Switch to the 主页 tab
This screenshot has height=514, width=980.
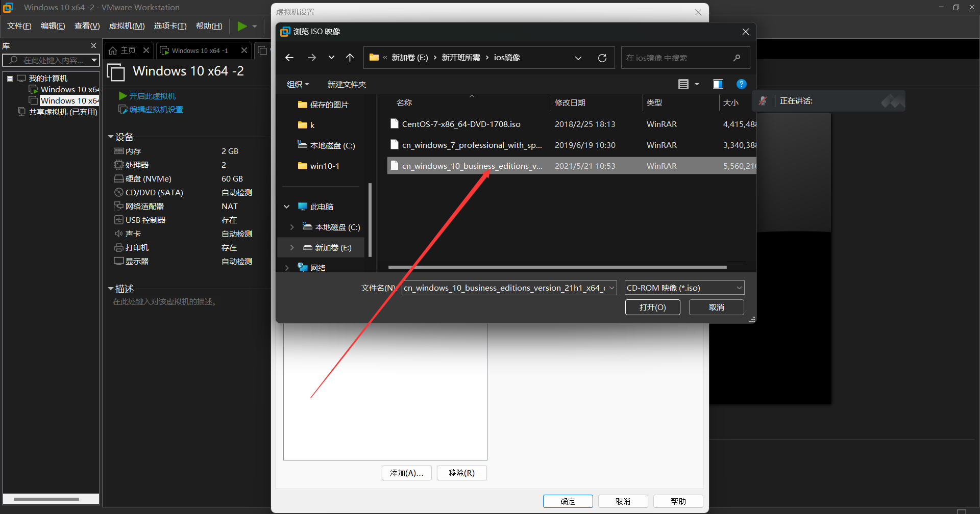pos(128,50)
